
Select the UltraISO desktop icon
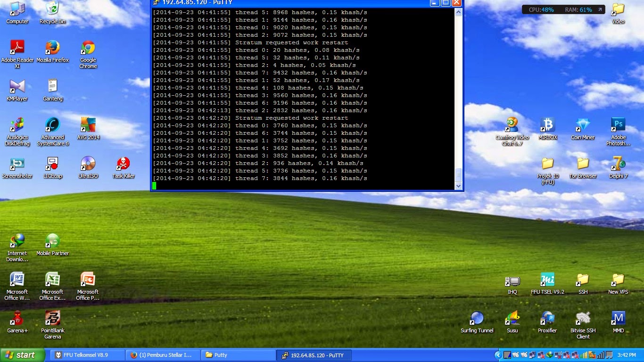click(x=88, y=167)
